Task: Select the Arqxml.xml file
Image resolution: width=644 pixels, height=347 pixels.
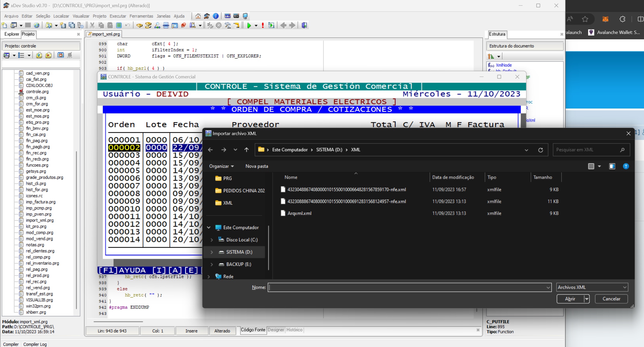Action: (x=299, y=213)
